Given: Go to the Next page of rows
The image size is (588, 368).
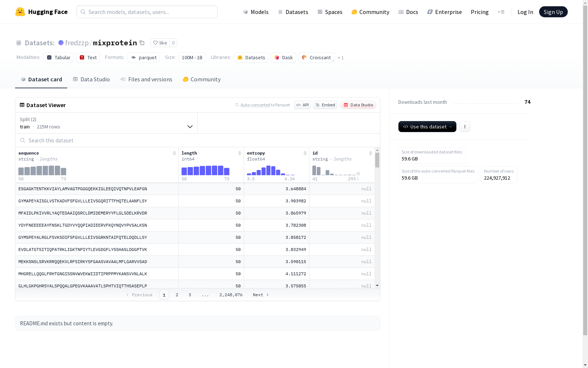Looking at the screenshot, I should tap(261, 295).
